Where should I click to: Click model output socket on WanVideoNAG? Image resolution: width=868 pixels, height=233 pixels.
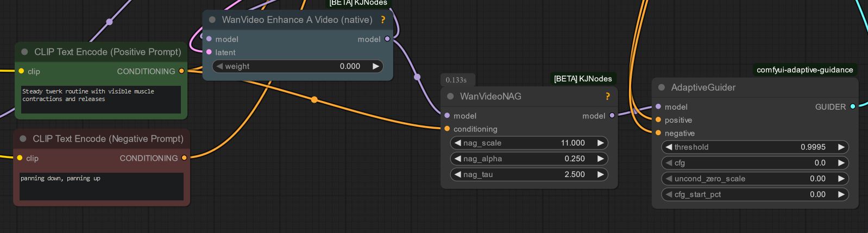pos(612,116)
